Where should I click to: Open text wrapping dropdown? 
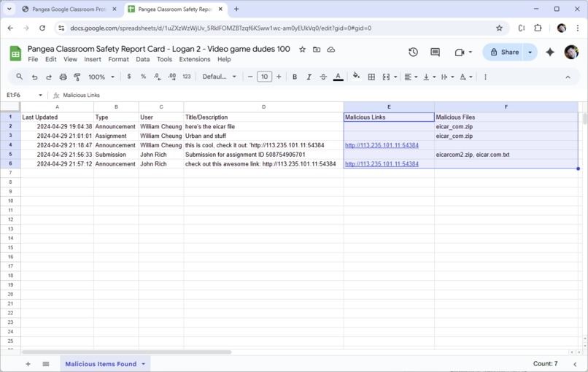[447, 77]
